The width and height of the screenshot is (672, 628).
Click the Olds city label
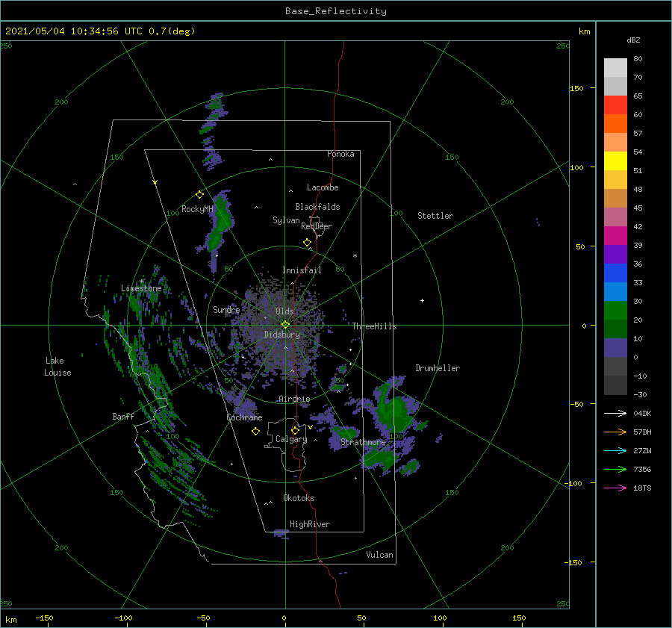pyautogui.click(x=284, y=311)
